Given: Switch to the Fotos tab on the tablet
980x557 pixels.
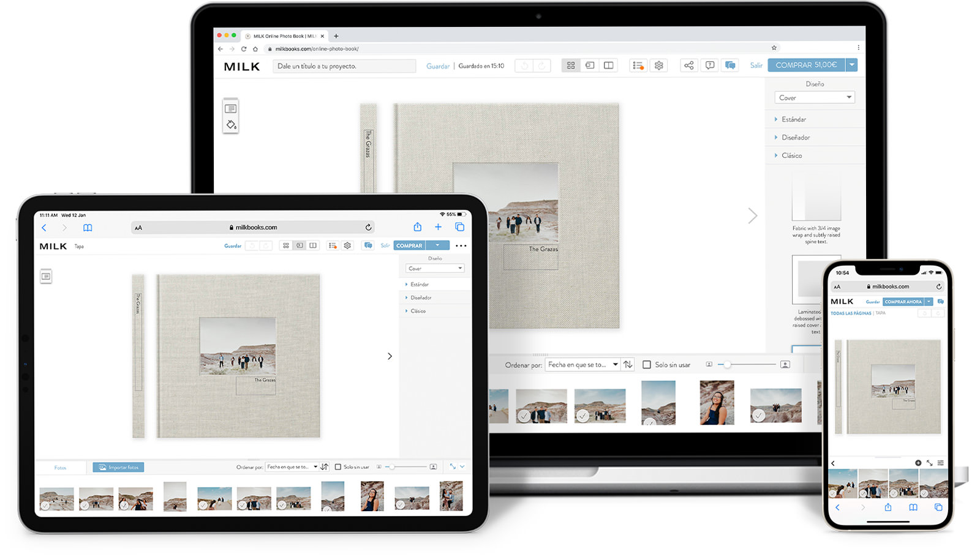Looking at the screenshot, I should point(60,468).
